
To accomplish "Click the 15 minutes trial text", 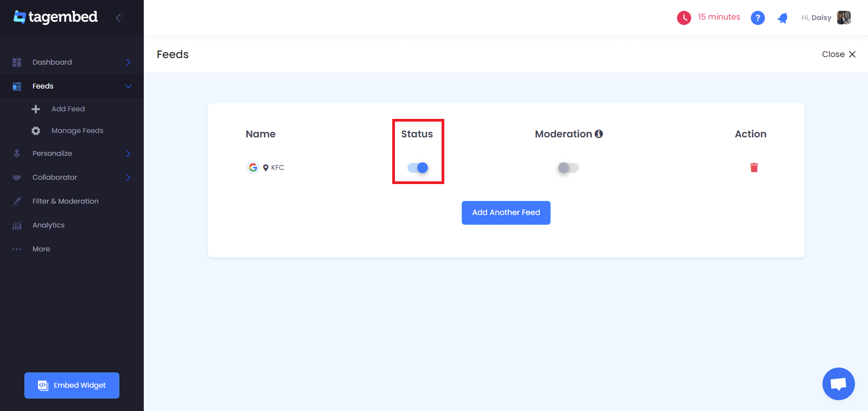I will click(x=719, y=17).
